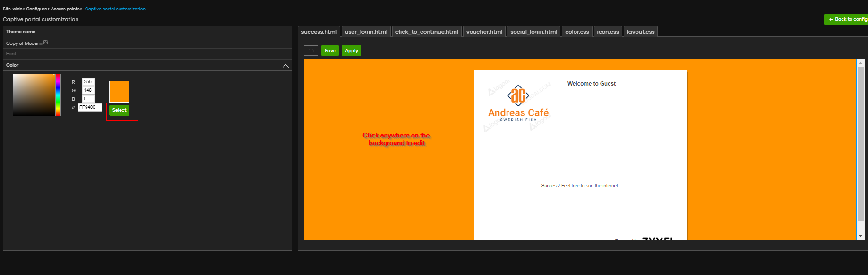Expand the Font section
The image size is (868, 275).
pos(11,54)
